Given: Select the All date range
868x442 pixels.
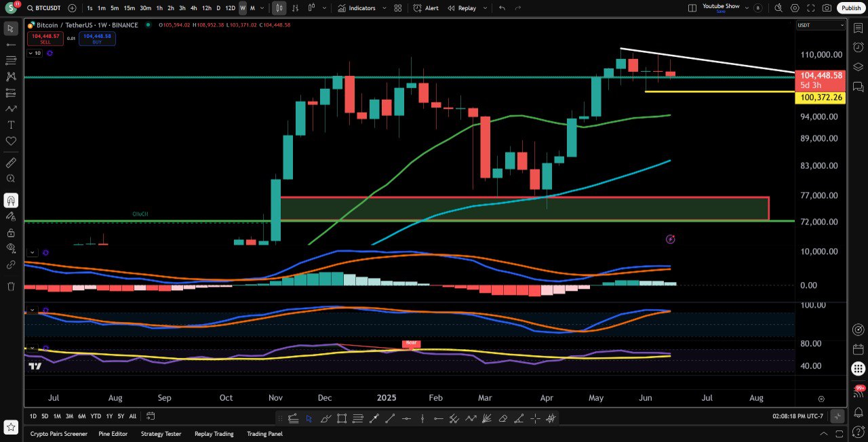Looking at the screenshot, I should (132, 416).
